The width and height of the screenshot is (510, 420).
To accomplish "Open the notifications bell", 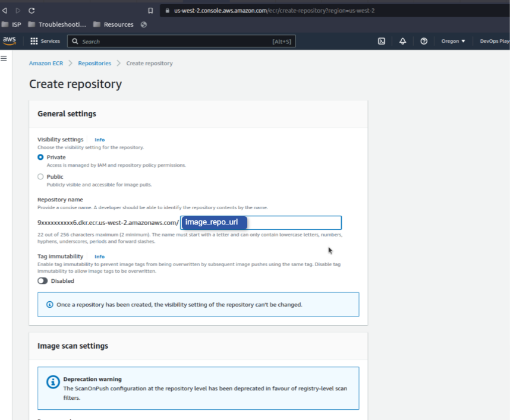I will 402,41.
